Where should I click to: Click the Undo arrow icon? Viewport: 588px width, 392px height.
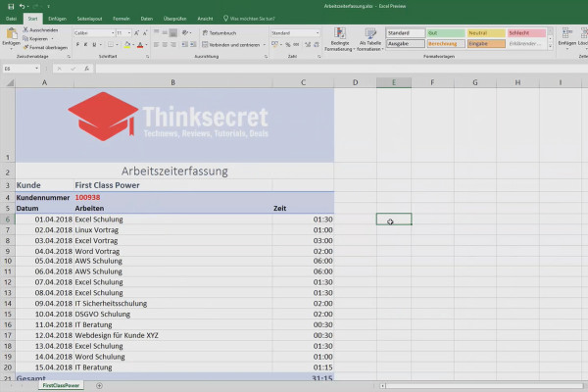pos(22,7)
